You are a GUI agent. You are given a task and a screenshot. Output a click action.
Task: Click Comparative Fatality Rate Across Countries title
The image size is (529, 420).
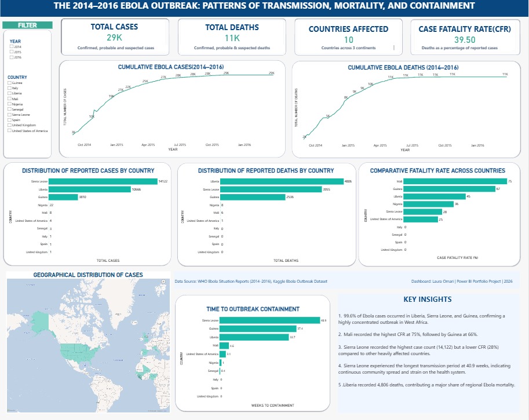(x=437, y=171)
